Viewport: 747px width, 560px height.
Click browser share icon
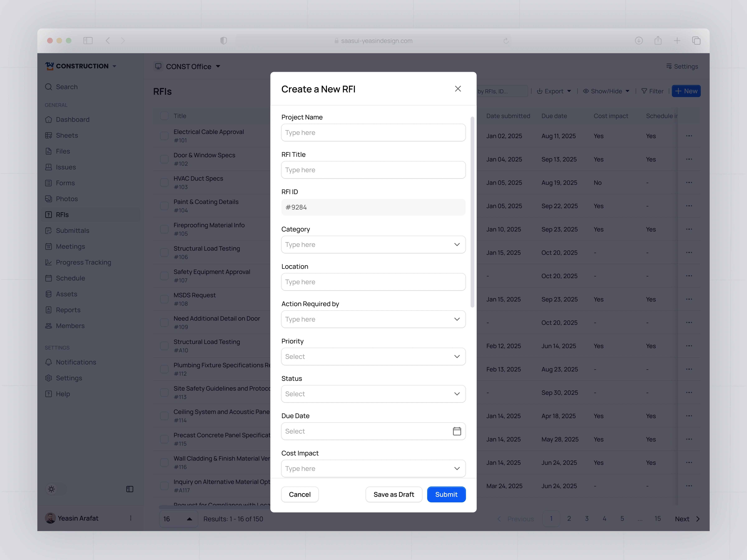658,40
